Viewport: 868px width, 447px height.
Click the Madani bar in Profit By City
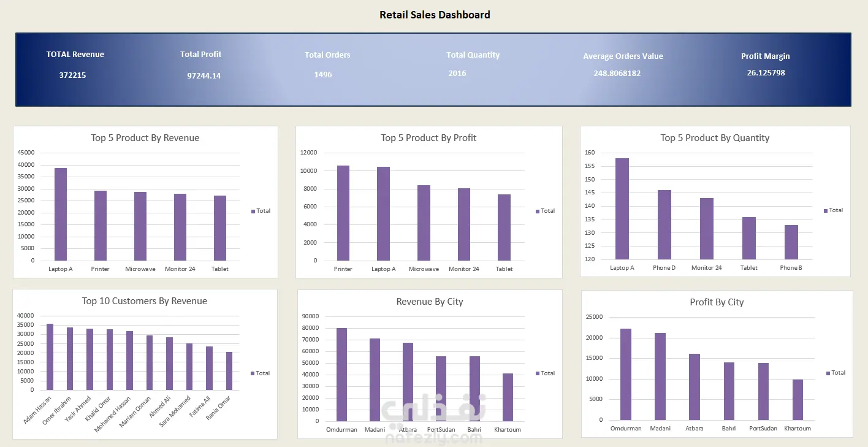pyautogui.click(x=660, y=376)
